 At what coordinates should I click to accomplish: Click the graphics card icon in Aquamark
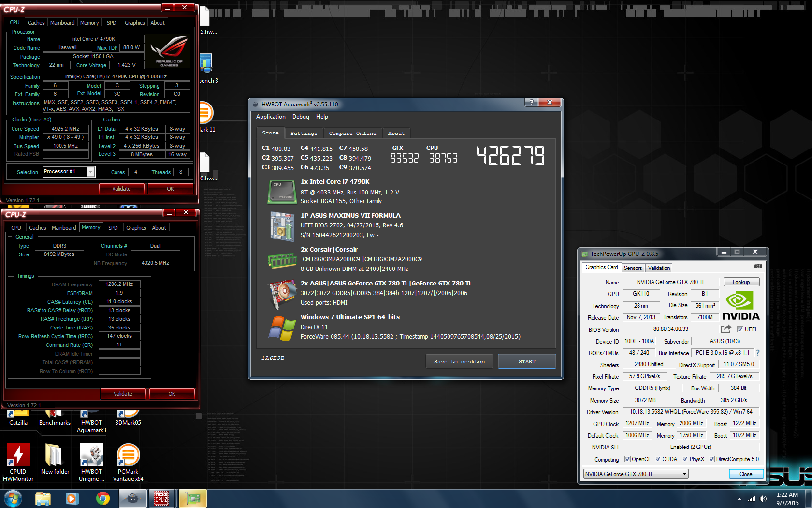click(x=282, y=294)
